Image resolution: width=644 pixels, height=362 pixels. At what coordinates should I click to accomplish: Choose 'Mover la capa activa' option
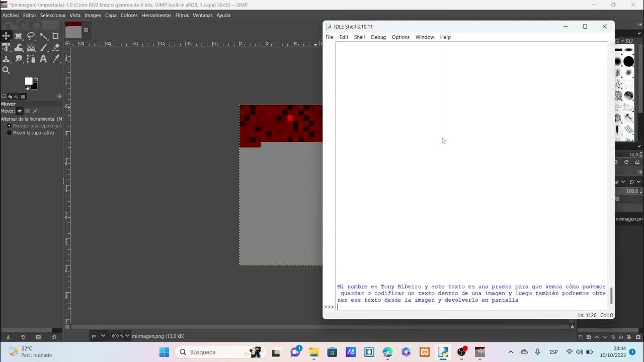30,133
